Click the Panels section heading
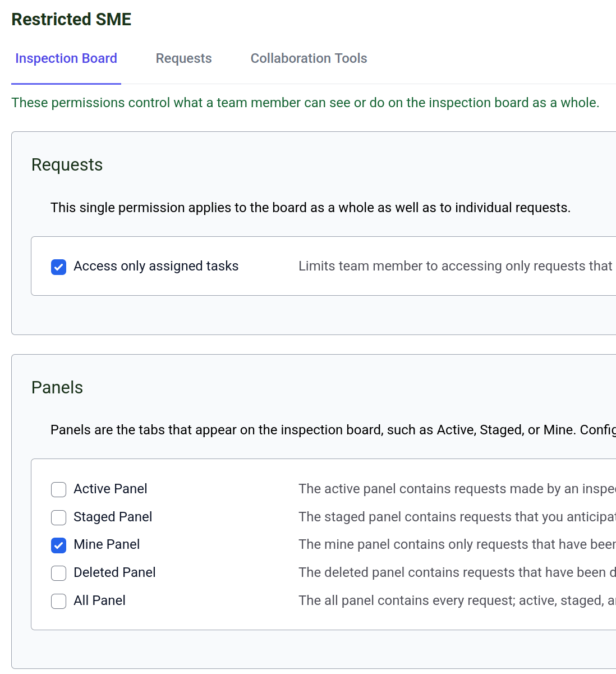Screen dimensions: 616x674 pyautogui.click(x=57, y=388)
